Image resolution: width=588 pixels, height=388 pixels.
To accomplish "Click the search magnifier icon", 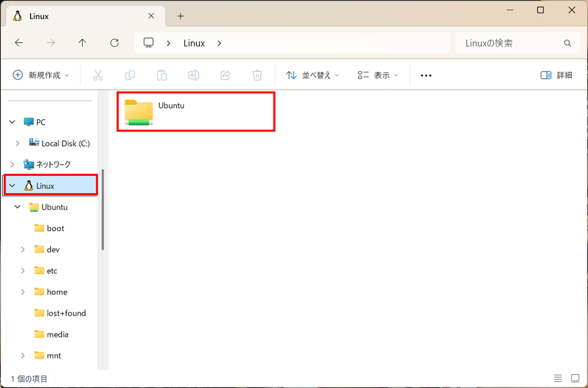I will click(x=568, y=44).
